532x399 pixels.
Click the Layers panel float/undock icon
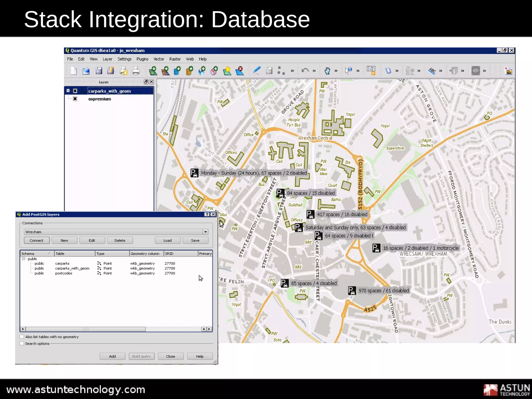click(146, 82)
